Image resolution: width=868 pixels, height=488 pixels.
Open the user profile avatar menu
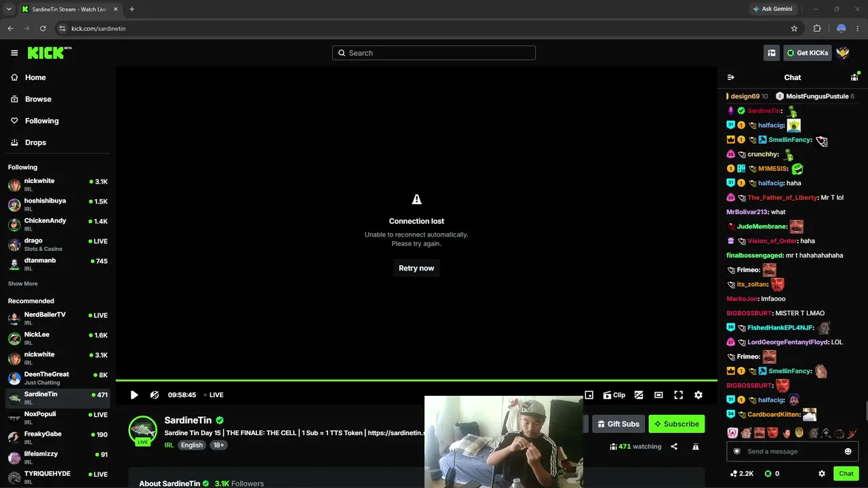843,53
